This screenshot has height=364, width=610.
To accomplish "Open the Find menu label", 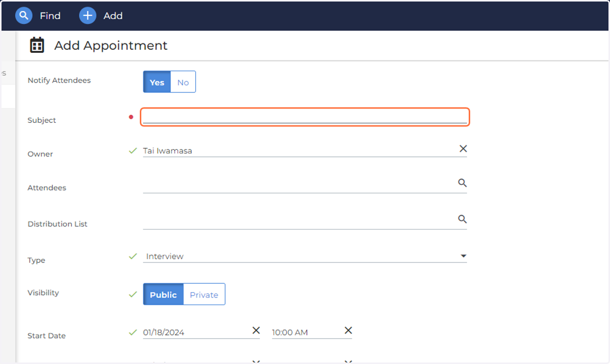I will tap(50, 16).
